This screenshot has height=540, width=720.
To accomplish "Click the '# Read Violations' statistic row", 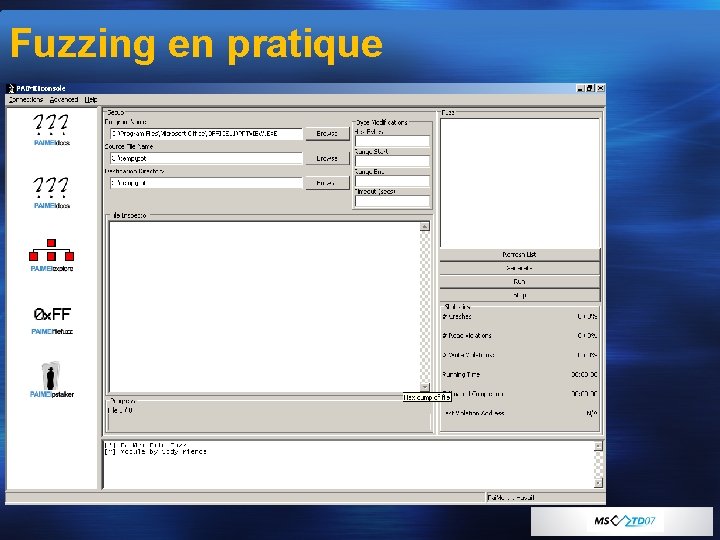I will [x=519, y=336].
